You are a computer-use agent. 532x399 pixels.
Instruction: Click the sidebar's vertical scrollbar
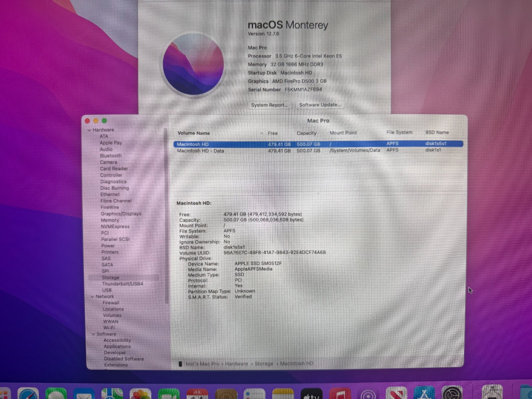[x=166, y=216]
